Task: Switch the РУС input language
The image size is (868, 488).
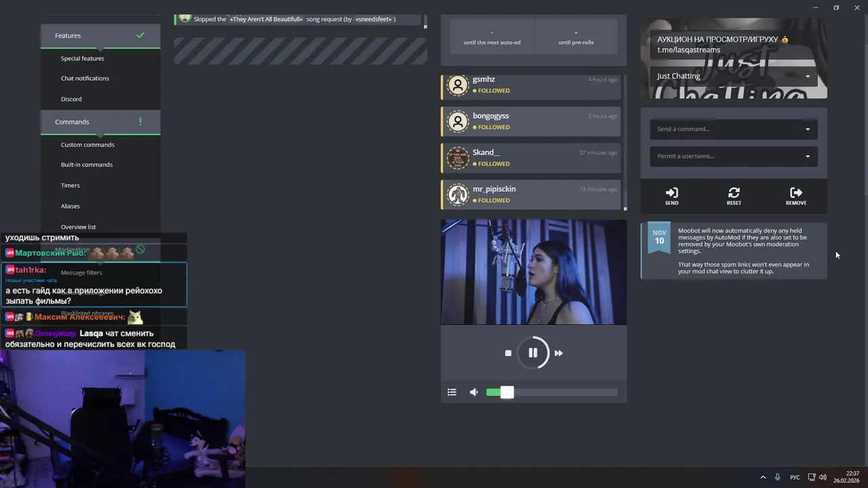Action: [795, 477]
